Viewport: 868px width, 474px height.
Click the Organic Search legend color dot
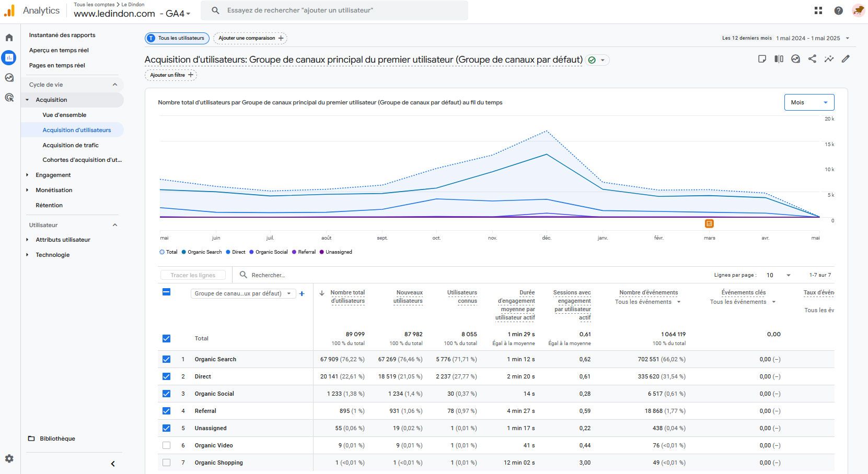[x=184, y=252]
